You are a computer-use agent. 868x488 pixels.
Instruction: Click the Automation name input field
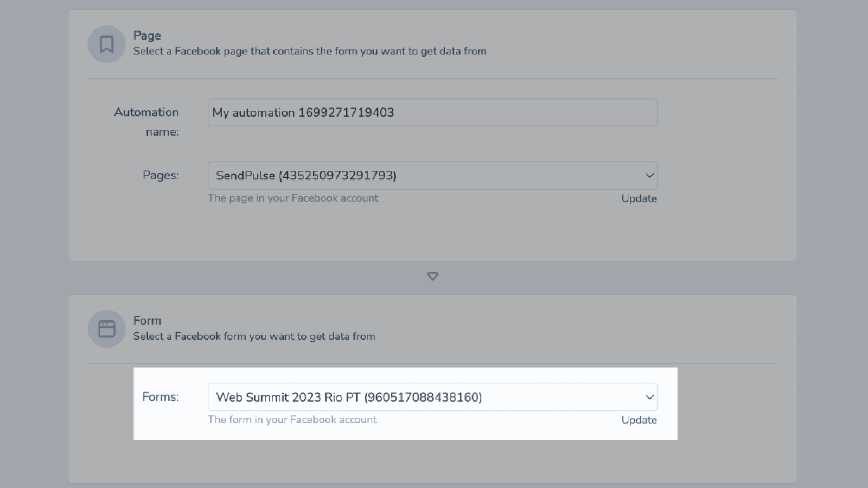point(432,113)
